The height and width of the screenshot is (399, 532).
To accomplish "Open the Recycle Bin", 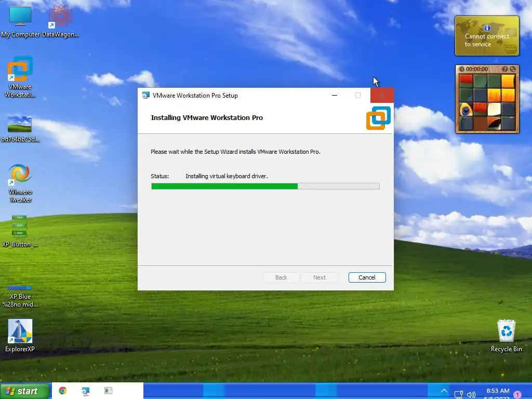I will coord(506,336).
